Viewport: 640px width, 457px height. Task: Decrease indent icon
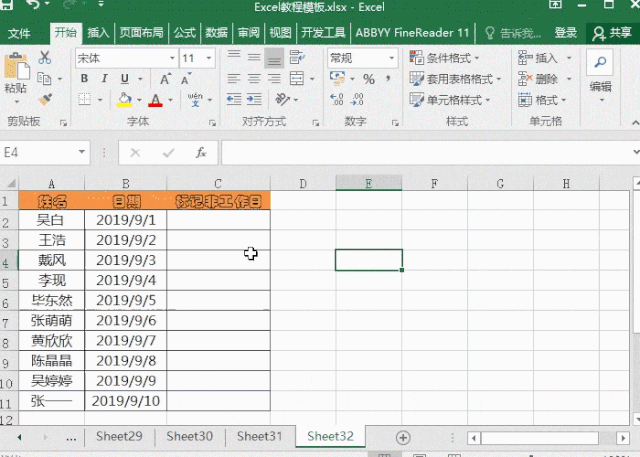(x=234, y=99)
